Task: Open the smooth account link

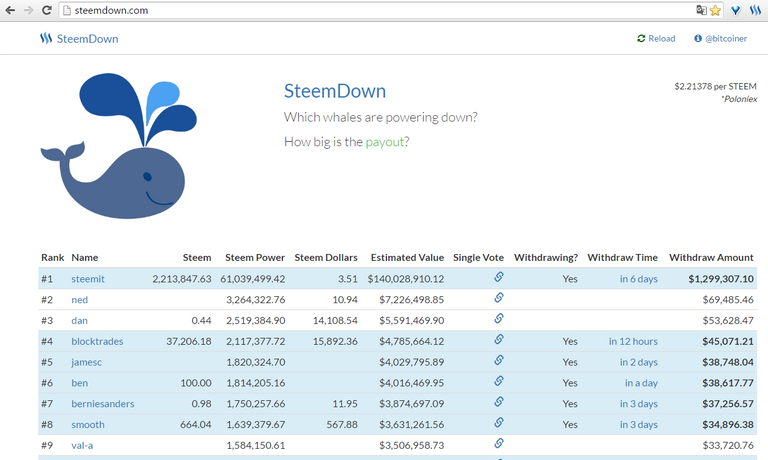Action: pyautogui.click(x=88, y=425)
